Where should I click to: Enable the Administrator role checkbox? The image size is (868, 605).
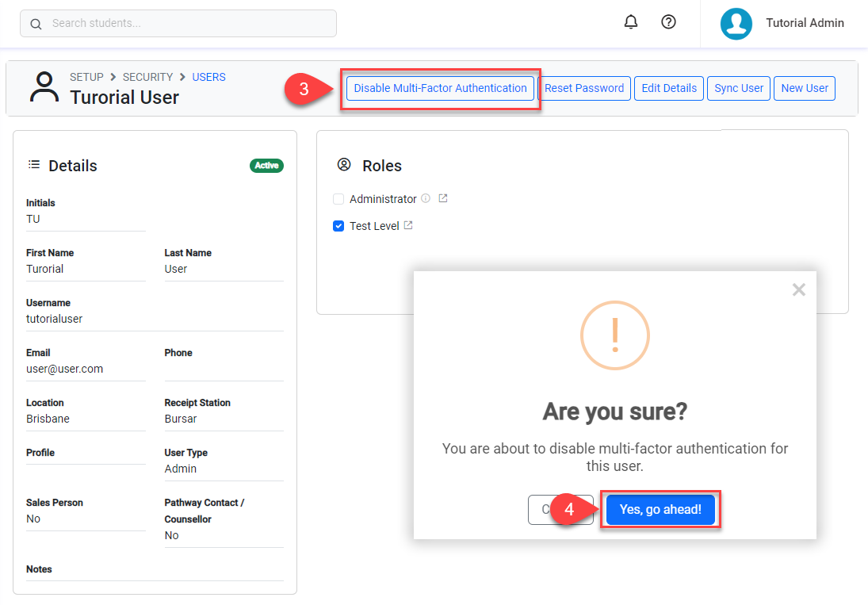click(x=338, y=199)
